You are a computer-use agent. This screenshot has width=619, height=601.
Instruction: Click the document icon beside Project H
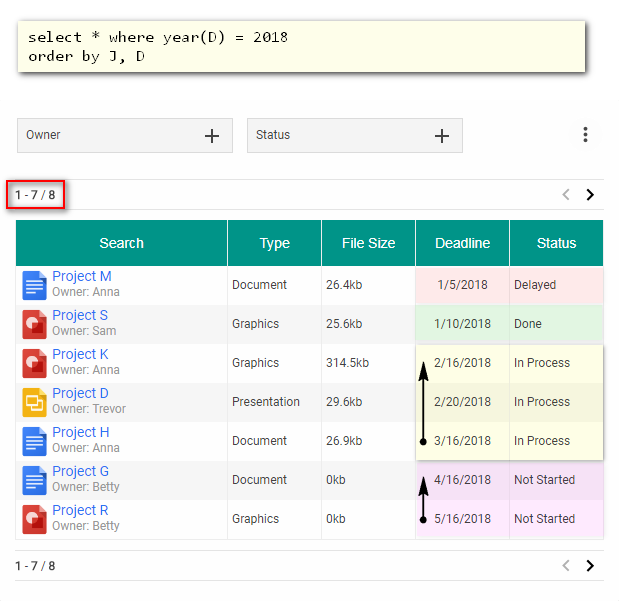(35, 441)
